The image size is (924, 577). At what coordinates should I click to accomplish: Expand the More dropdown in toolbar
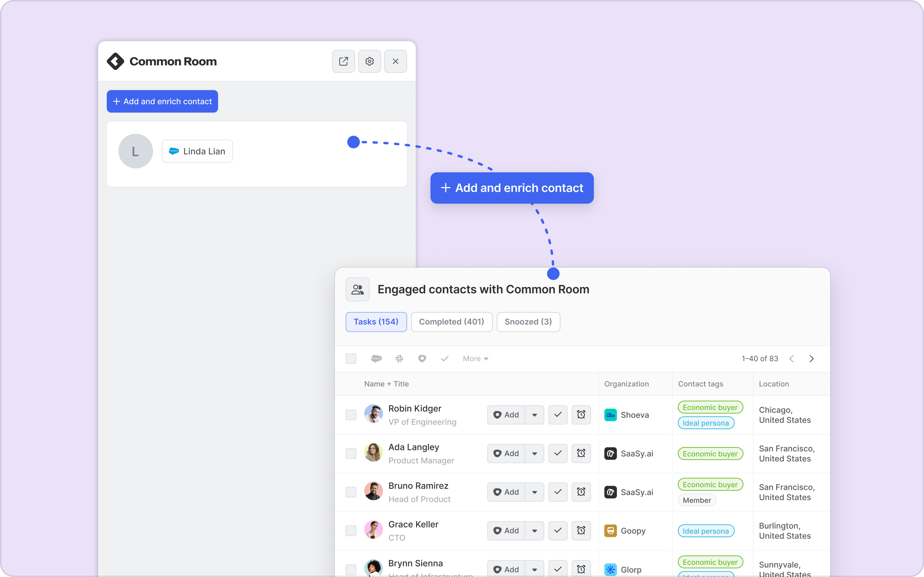(475, 358)
